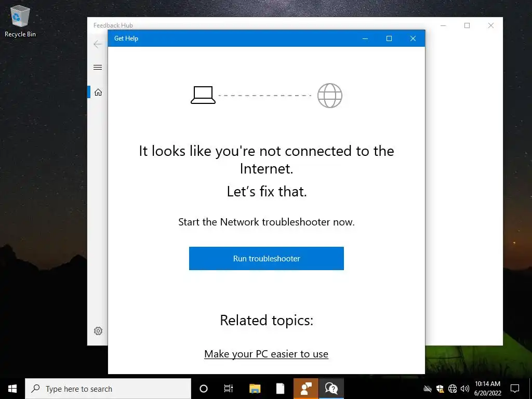Maximize the Get Help window
The image size is (532, 399).
pos(389,38)
